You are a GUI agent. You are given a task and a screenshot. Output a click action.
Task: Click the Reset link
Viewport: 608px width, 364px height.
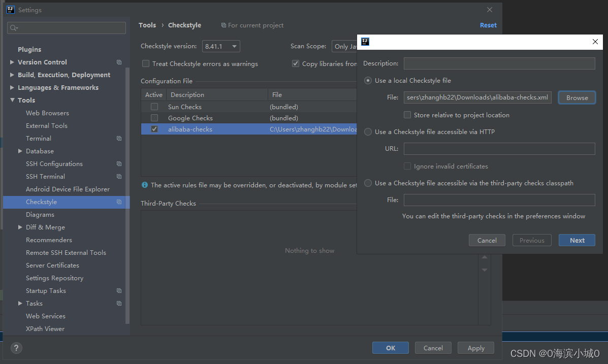[x=488, y=25]
